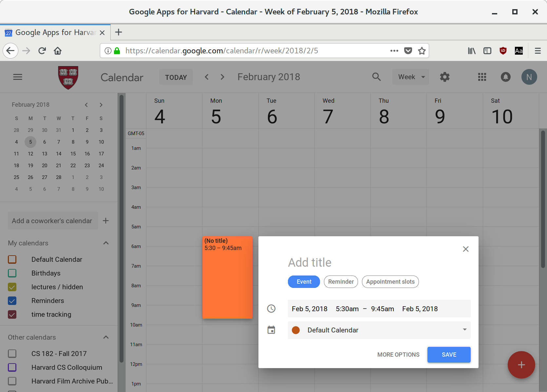The height and width of the screenshot is (392, 547).
Task: Click the sidebar vertical scrollbar
Action: (x=122, y=229)
